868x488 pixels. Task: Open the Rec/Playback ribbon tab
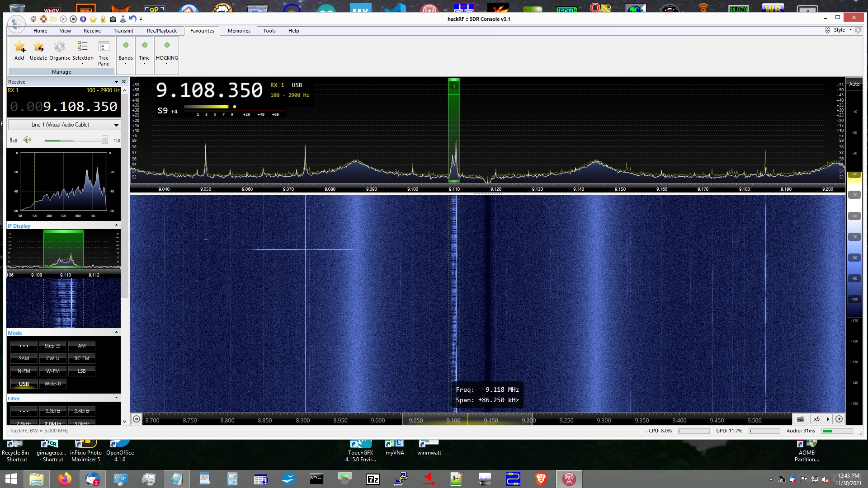click(161, 31)
